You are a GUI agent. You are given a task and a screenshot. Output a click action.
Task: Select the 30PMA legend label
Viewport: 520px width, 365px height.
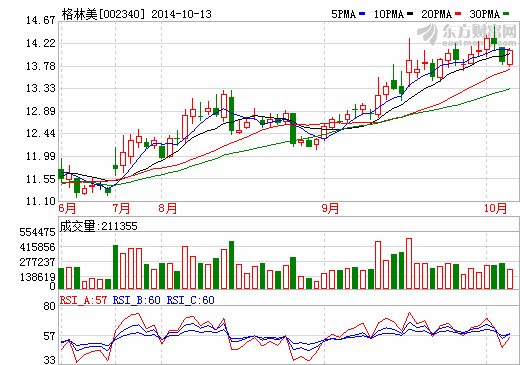[x=484, y=14]
